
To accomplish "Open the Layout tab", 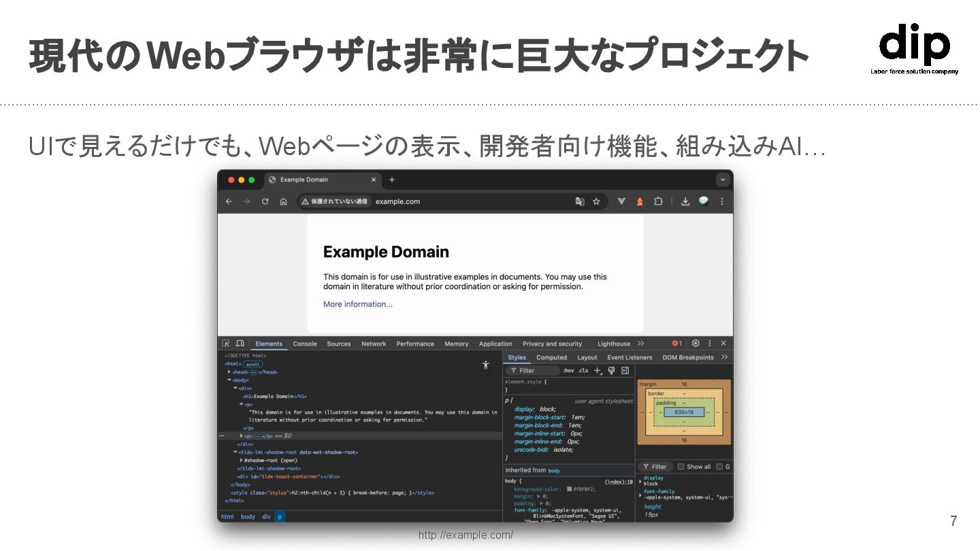I will click(x=587, y=358).
